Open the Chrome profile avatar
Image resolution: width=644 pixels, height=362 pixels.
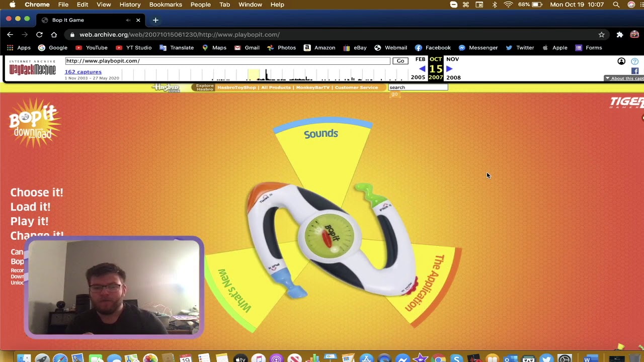[x=634, y=35]
